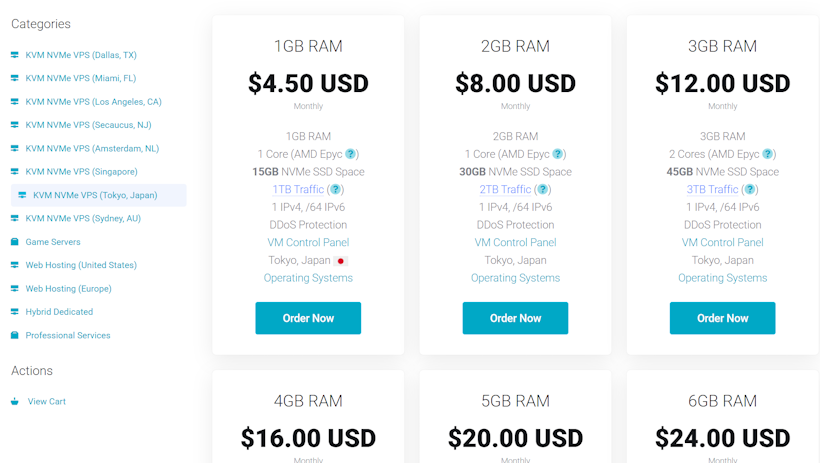
Task: Open the Web Hosting (Europe) category
Action: click(x=68, y=289)
